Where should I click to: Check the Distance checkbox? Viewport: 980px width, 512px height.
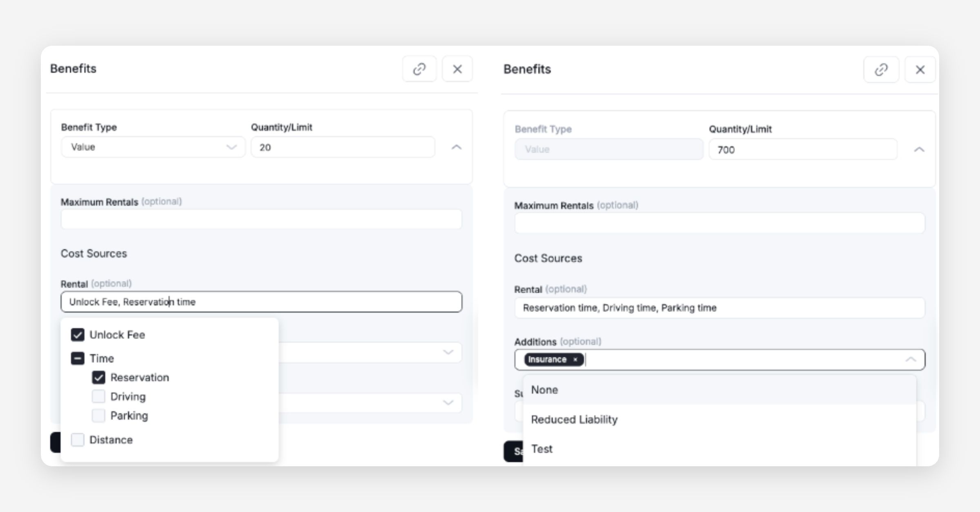point(78,440)
